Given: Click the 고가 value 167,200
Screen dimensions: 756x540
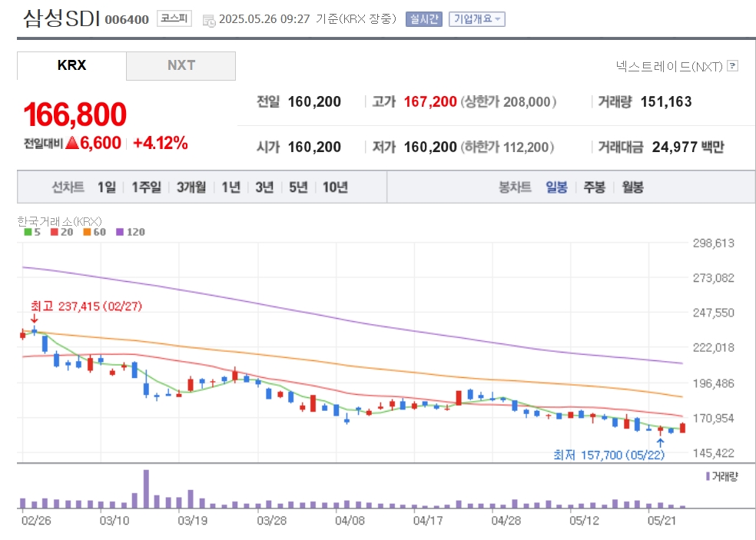Looking at the screenshot, I should [x=430, y=101].
